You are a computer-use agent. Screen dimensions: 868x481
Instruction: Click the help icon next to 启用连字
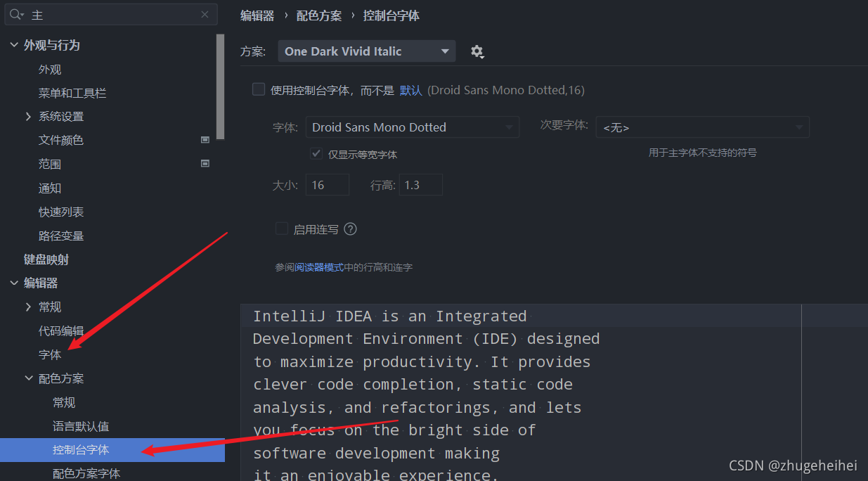(x=350, y=229)
